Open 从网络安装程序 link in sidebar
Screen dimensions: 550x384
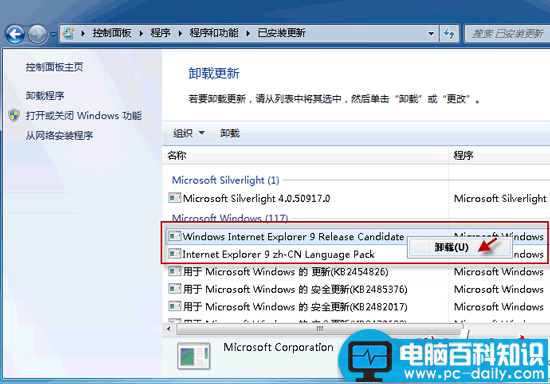tap(59, 135)
